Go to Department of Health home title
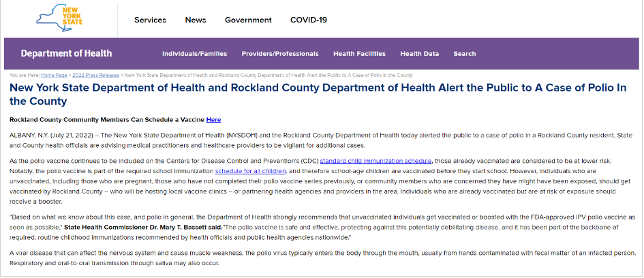This screenshot has width=644, height=278. coord(66,53)
